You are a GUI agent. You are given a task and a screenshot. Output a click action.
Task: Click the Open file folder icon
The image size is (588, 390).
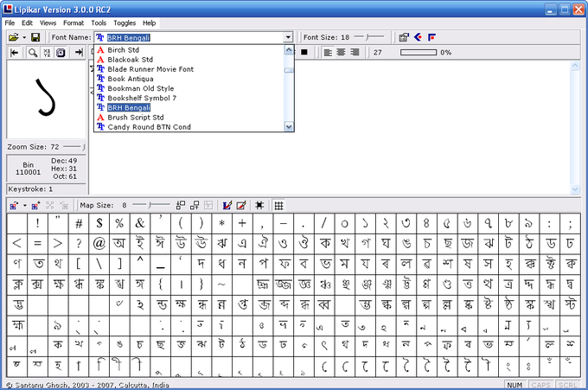pos(14,37)
